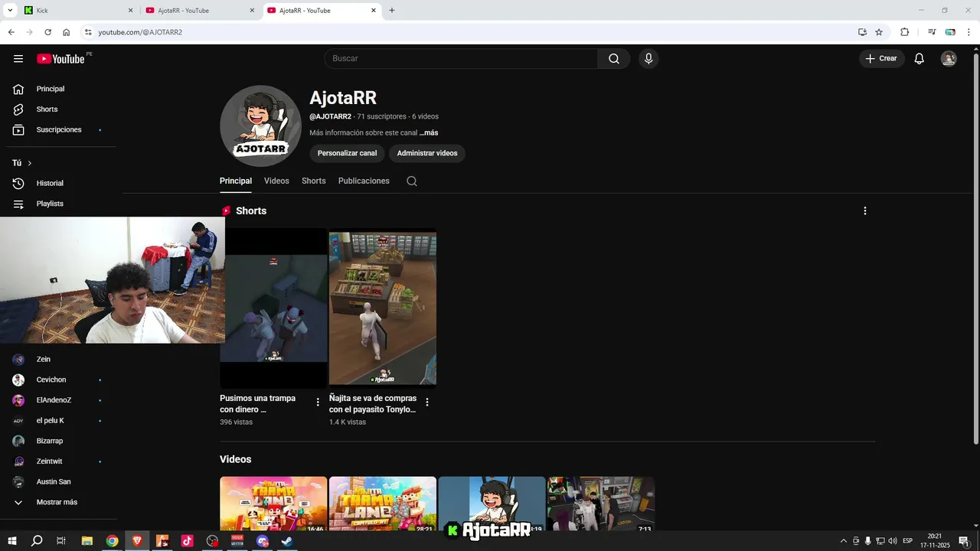
Task: Bookmark this page with the star
Action: coord(879,32)
